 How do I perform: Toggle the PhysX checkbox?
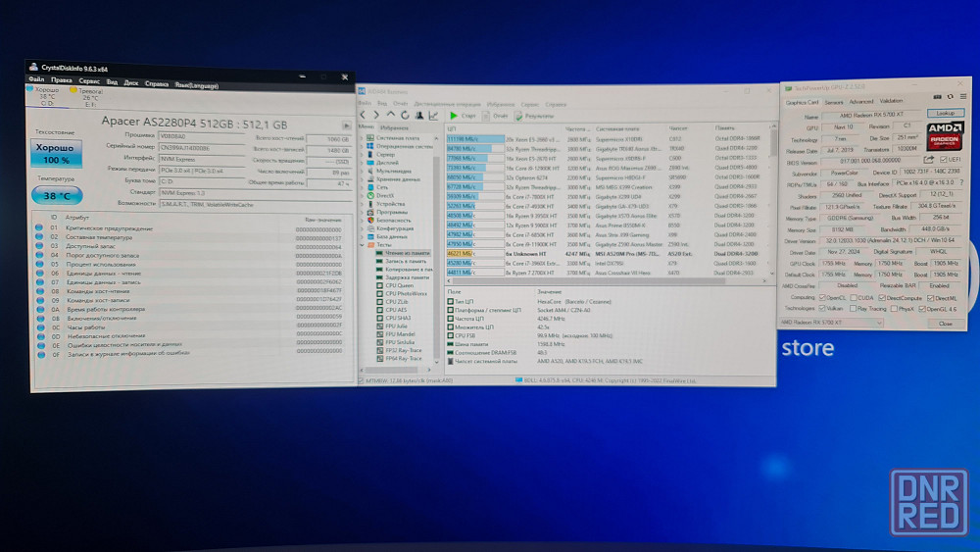[894, 309]
